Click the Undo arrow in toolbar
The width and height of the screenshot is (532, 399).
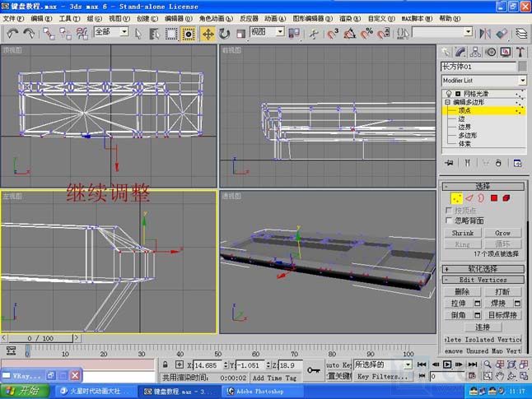click(x=12, y=33)
